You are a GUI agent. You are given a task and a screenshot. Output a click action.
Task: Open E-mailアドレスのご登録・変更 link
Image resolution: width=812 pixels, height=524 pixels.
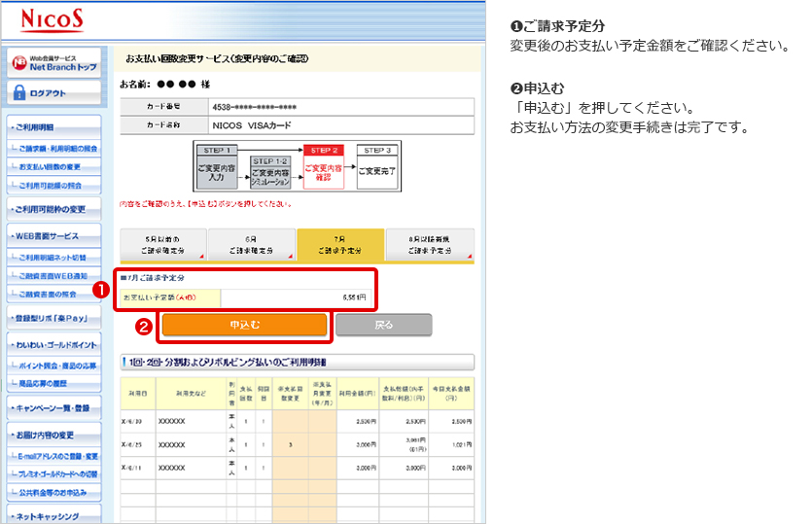point(58,456)
